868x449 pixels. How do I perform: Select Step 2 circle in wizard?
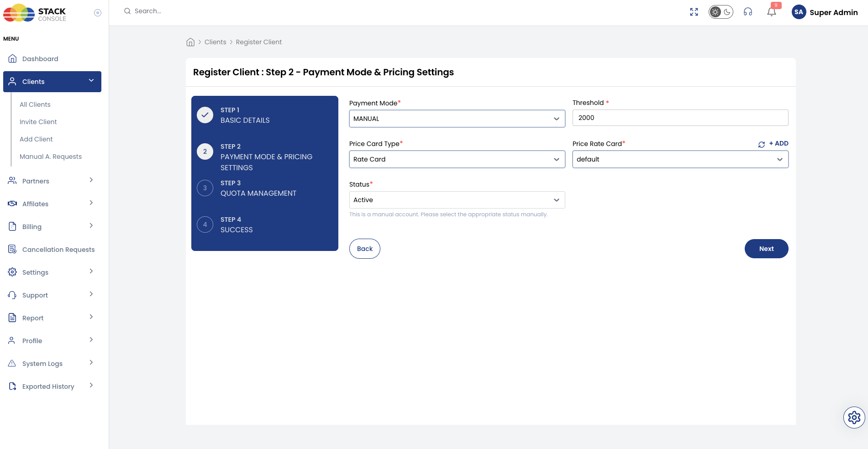coord(205,151)
